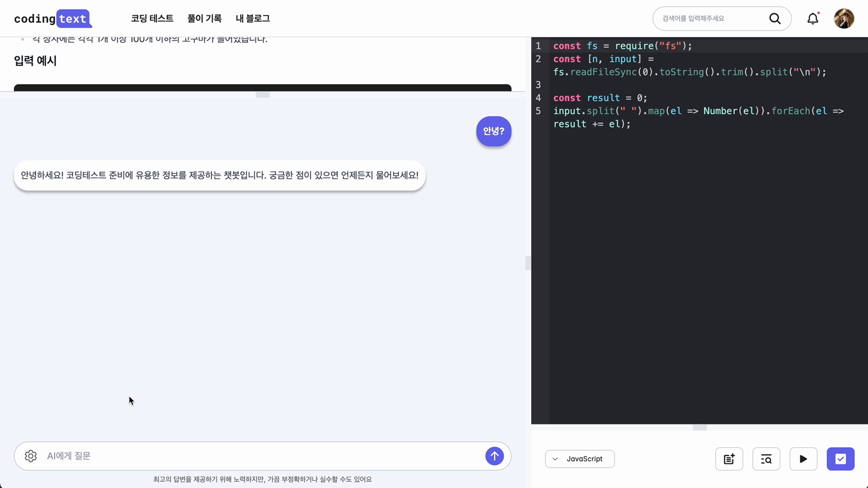
Task: Click the divider handle below code editor
Action: (700, 427)
